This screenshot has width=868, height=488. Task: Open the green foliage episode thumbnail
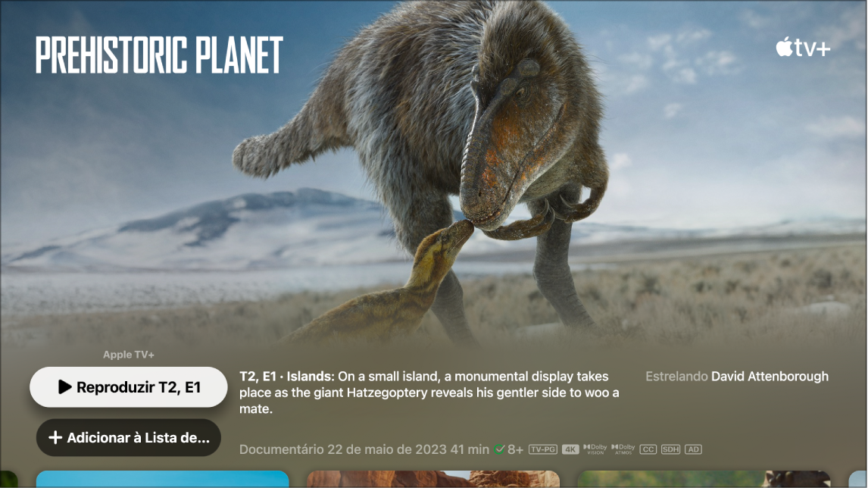pos(704,479)
